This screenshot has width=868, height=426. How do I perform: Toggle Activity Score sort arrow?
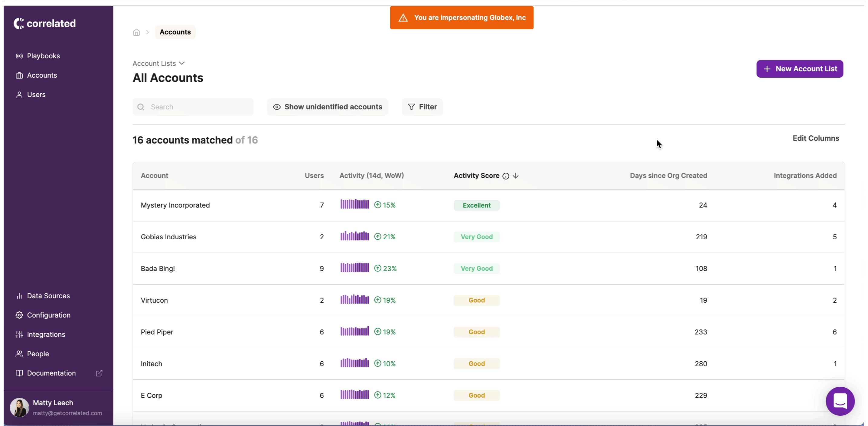pyautogui.click(x=516, y=176)
